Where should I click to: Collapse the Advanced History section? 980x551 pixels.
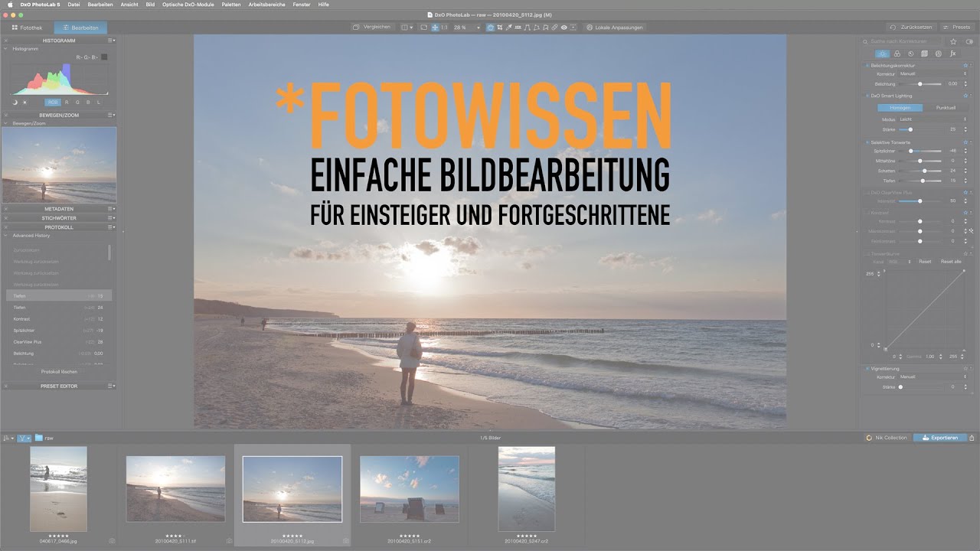pos(6,236)
